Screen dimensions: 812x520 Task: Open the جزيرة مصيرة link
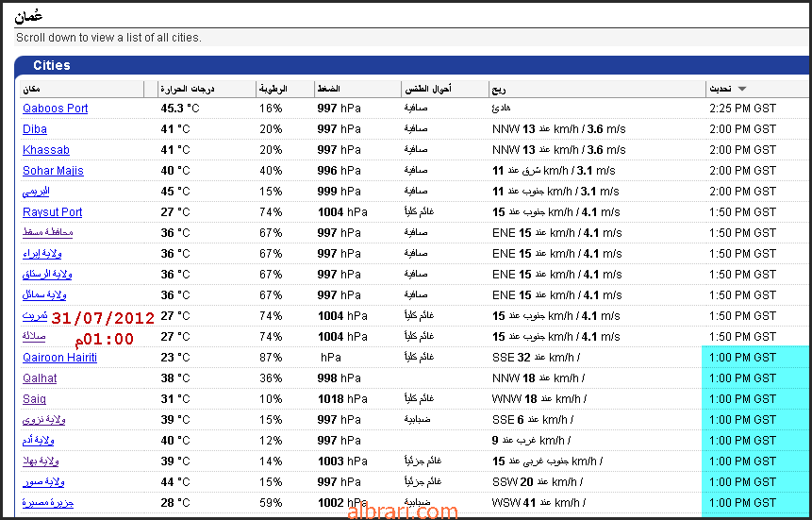(x=48, y=502)
